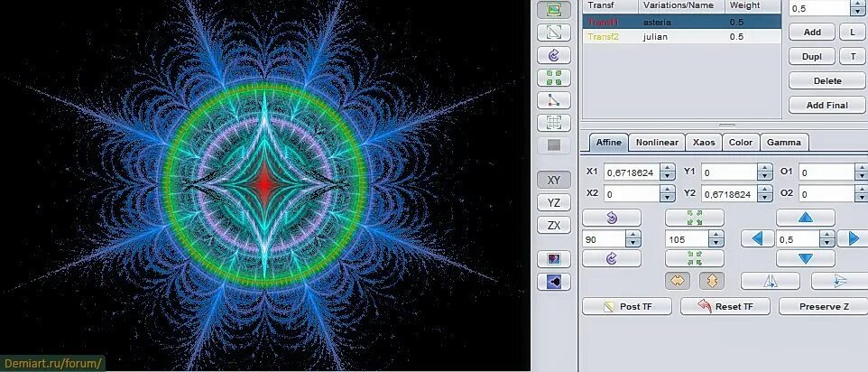Decrease scale amount 105 spinner
868x372 pixels.
pos(717,243)
